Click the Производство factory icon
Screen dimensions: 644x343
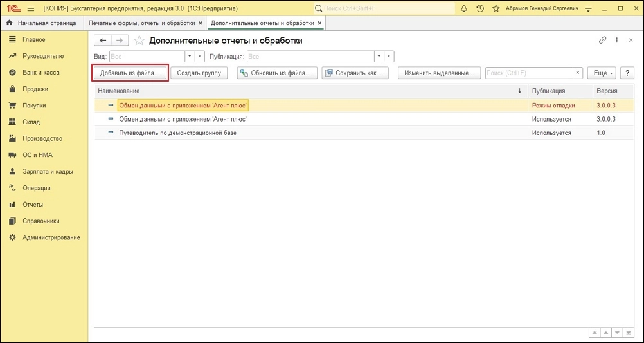click(12, 138)
